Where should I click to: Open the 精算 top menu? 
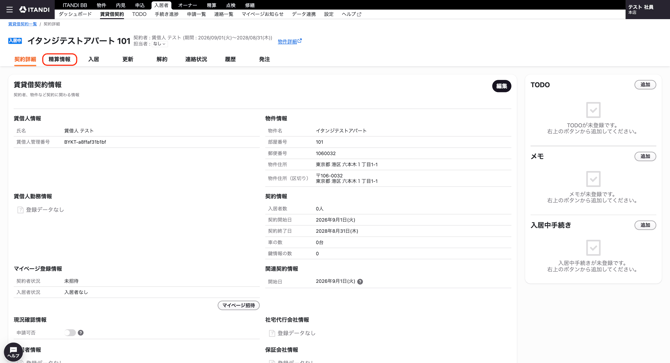[212, 5]
